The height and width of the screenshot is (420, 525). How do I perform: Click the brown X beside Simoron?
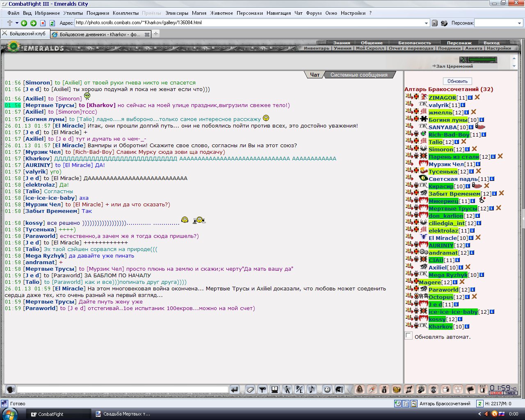(x=474, y=149)
